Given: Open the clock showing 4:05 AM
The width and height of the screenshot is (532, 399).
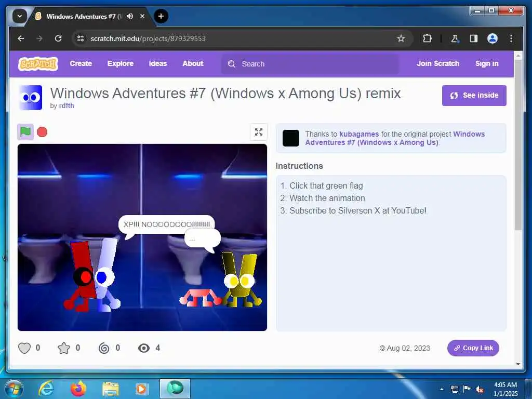Looking at the screenshot, I should point(506,389).
